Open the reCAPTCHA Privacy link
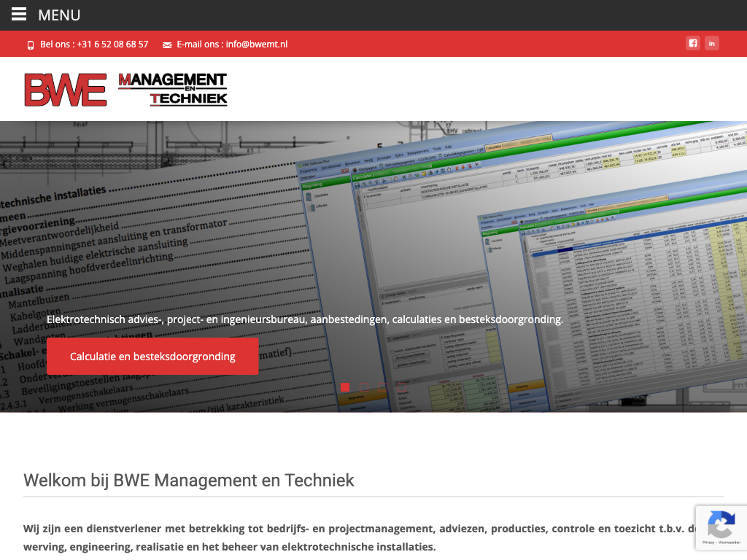 (x=709, y=542)
